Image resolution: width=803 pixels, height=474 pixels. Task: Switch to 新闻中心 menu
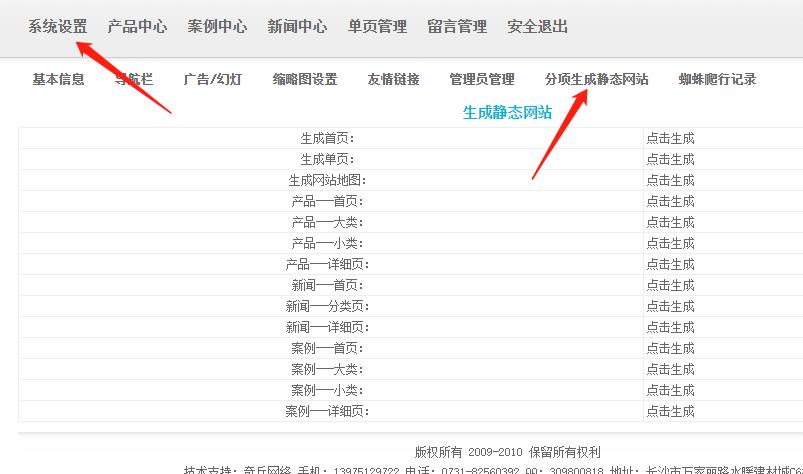297,27
